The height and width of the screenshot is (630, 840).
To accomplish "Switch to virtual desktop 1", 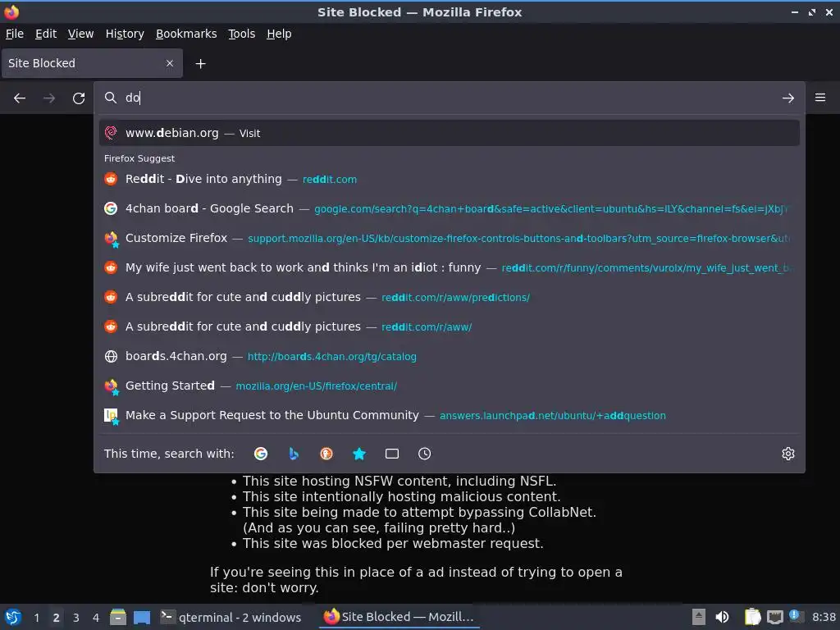I will 36,618.
